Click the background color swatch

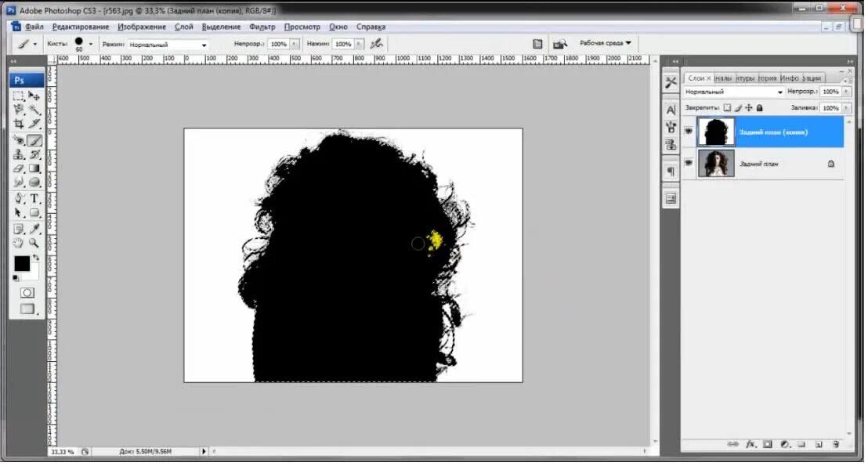coord(34,272)
